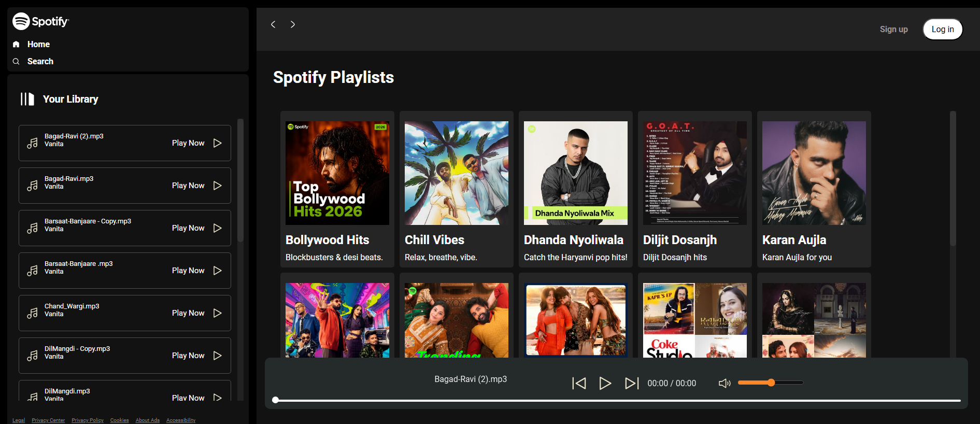Open the Accessibility footer link
Screen dimensions: 980x424
coord(181,420)
